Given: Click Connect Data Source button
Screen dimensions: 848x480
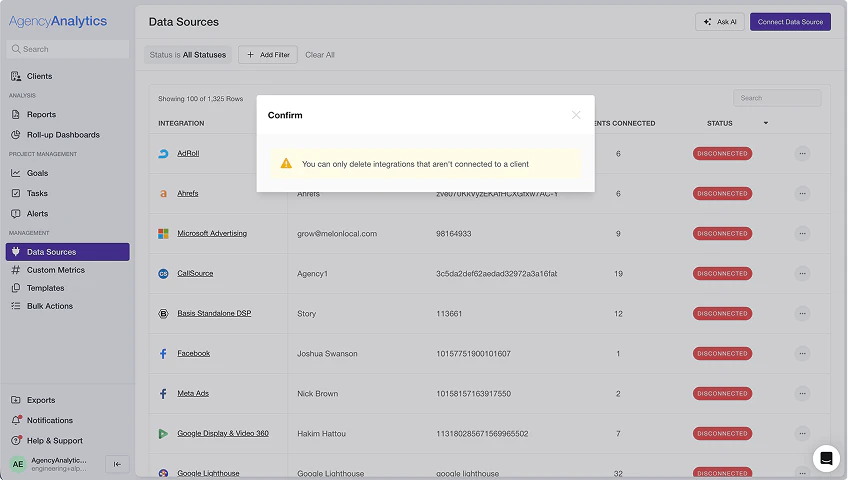Looking at the screenshot, I should pyautogui.click(x=790, y=22).
